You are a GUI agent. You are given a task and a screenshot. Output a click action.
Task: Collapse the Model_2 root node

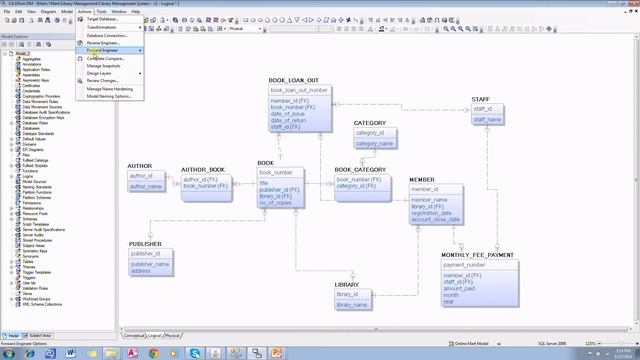(x=5, y=53)
